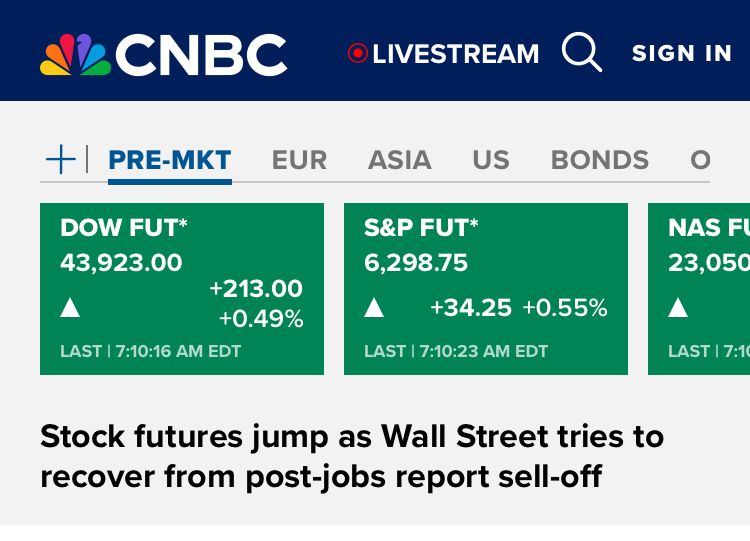Open the DOW FUT quote card
The image size is (750, 541).
(x=182, y=289)
